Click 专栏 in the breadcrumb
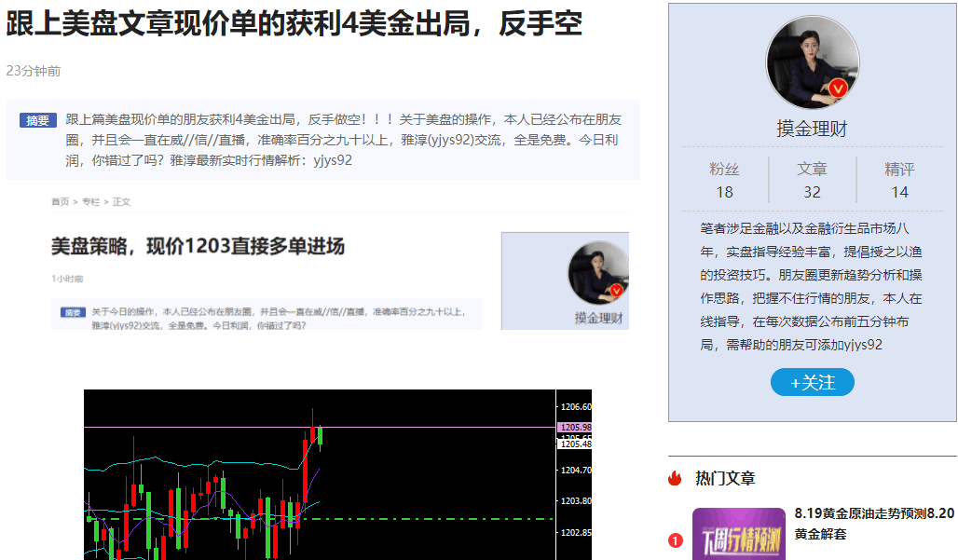958x560 pixels. (x=90, y=201)
